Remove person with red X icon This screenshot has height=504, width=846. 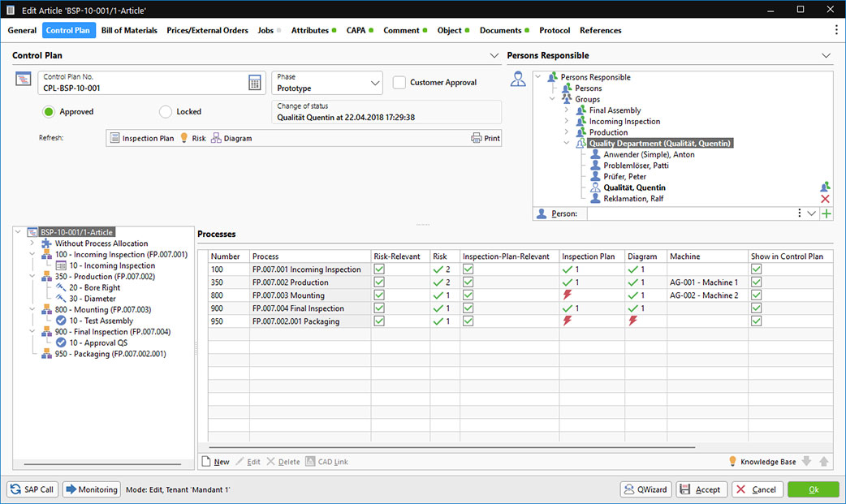coord(826,199)
